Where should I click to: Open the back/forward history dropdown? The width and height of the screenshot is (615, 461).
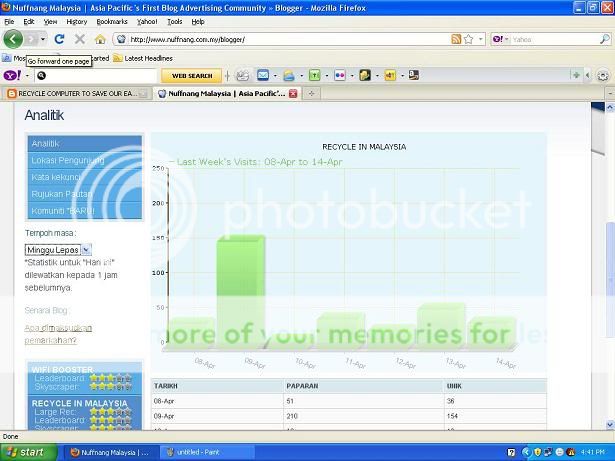pyautogui.click(x=43, y=39)
